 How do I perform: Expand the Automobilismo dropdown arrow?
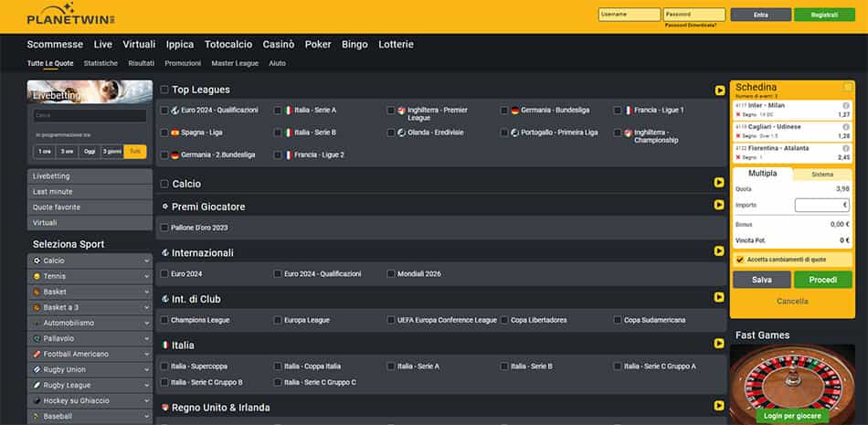147,323
